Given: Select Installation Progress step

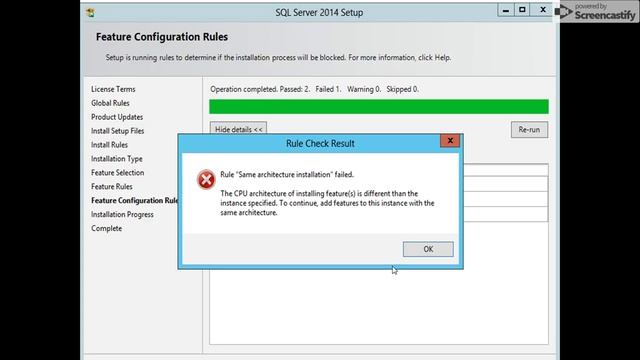Looking at the screenshot, I should pos(122,214).
